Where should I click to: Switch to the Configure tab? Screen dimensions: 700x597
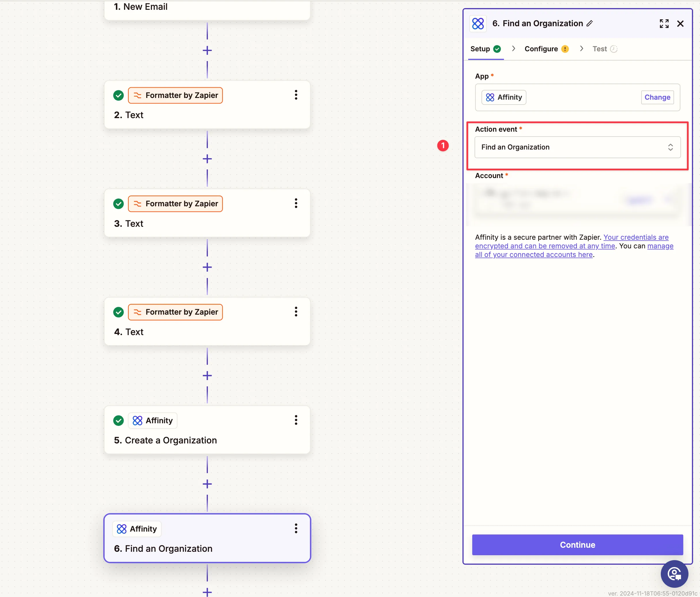point(547,49)
